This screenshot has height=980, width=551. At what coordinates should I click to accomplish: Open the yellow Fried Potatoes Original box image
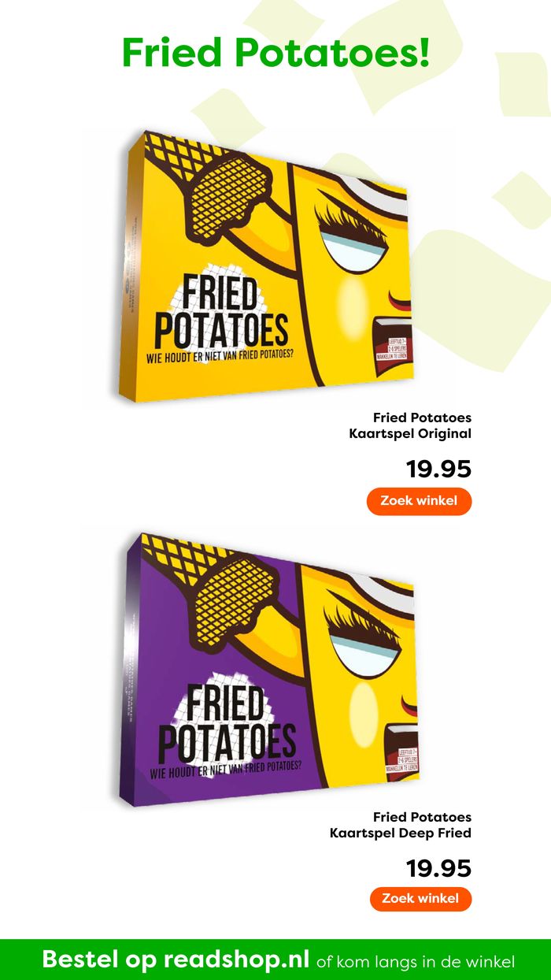pyautogui.click(x=268, y=269)
